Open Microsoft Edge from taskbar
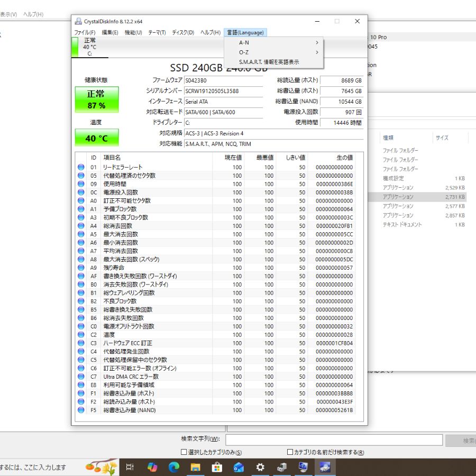Screen dimensions: 476x476 174,467
